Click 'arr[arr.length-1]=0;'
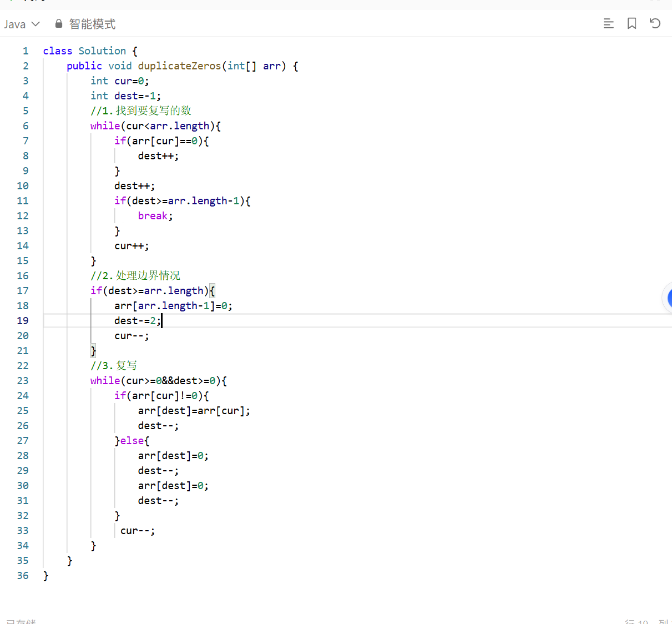Image resolution: width=672 pixels, height=624 pixels. [x=174, y=306]
